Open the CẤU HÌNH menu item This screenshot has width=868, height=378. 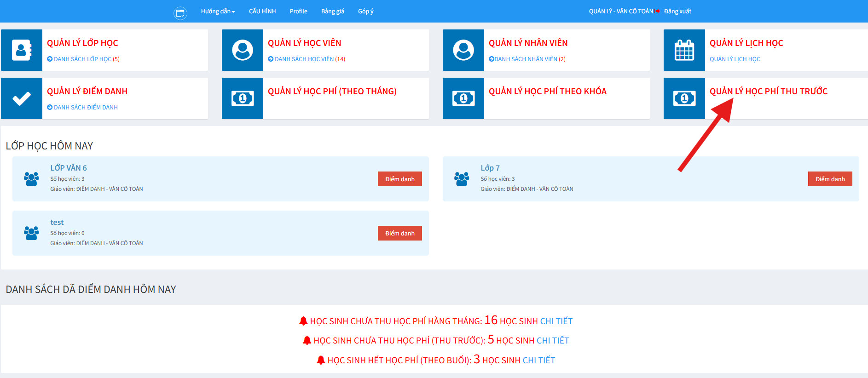[x=262, y=11]
